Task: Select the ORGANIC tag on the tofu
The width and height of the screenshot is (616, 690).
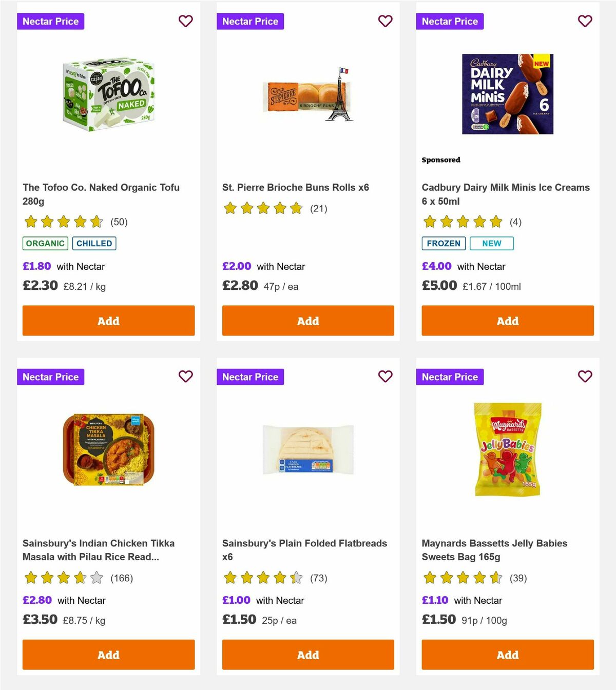Action: coord(45,243)
